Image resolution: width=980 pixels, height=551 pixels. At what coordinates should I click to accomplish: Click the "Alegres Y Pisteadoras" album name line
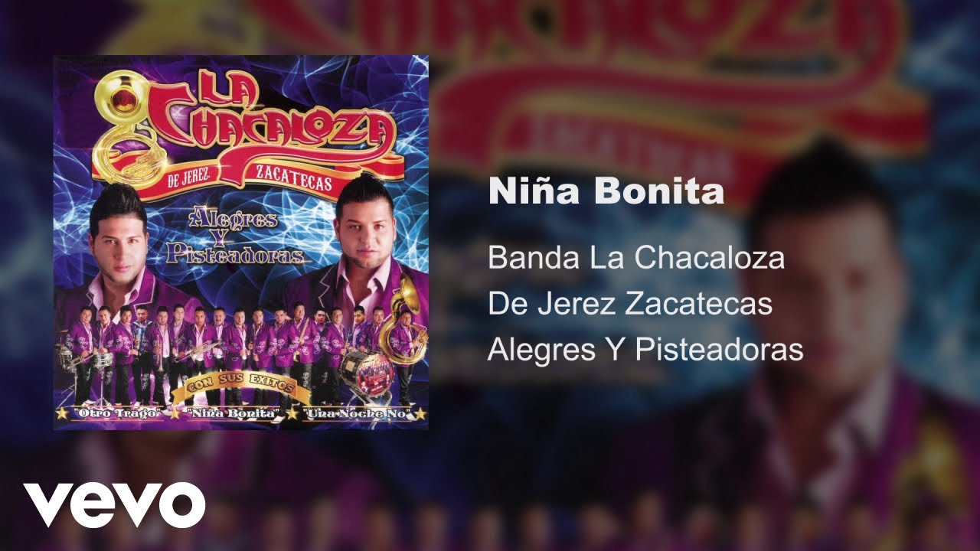645,350
